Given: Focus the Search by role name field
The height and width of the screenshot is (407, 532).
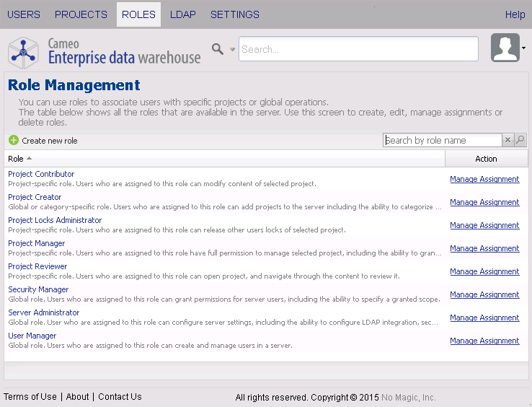Looking at the screenshot, I should [x=442, y=140].
